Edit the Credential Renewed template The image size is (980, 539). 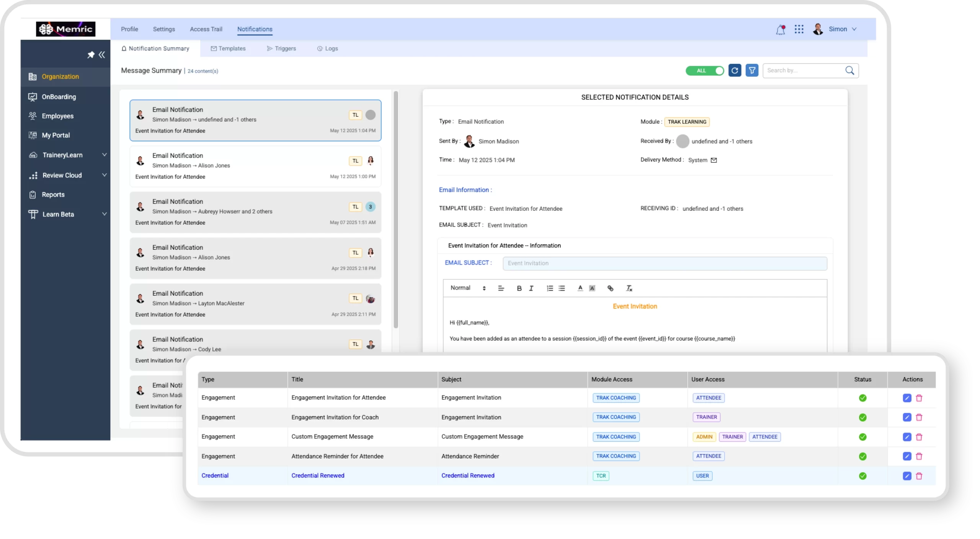coord(906,476)
